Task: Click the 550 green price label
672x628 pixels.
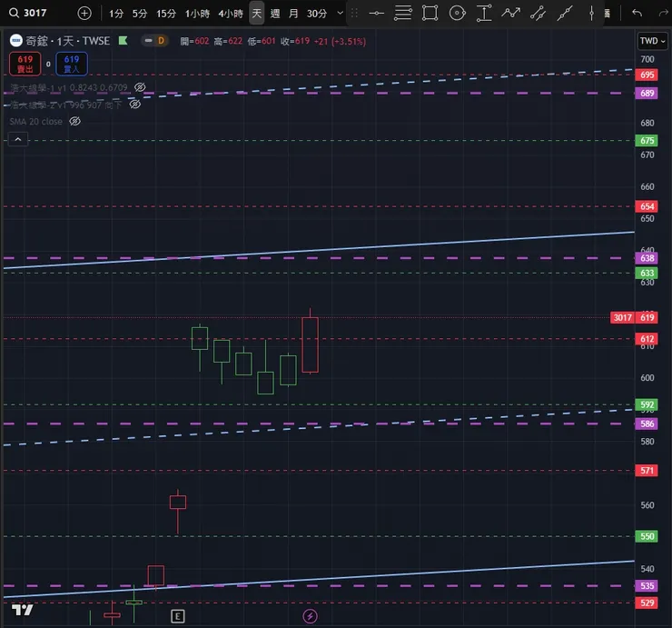Action: click(647, 536)
